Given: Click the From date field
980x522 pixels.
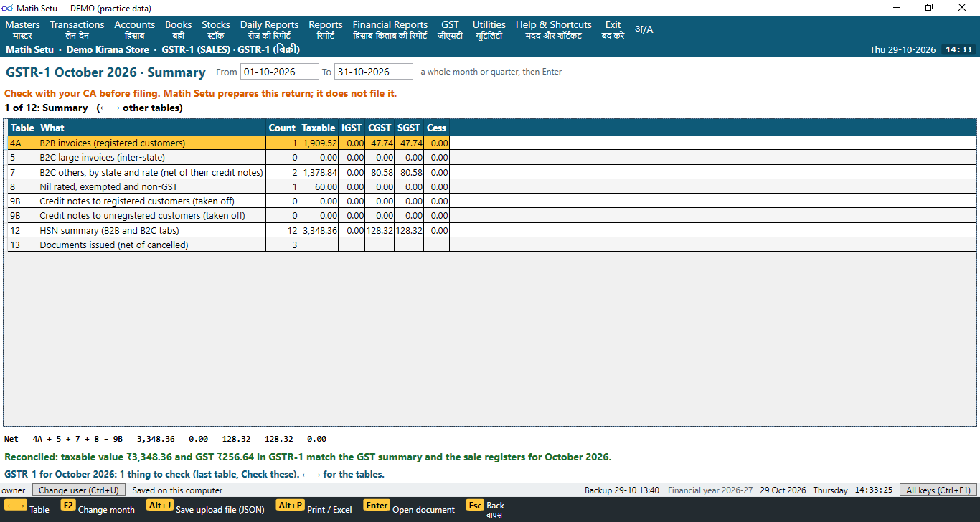Looking at the screenshot, I should pyautogui.click(x=279, y=72).
